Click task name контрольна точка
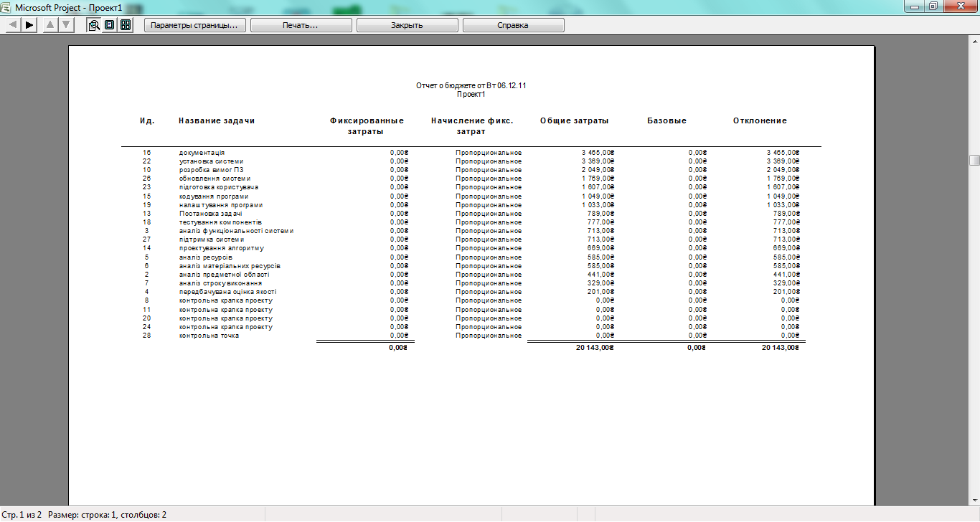This screenshot has height=522, width=980. tap(209, 336)
